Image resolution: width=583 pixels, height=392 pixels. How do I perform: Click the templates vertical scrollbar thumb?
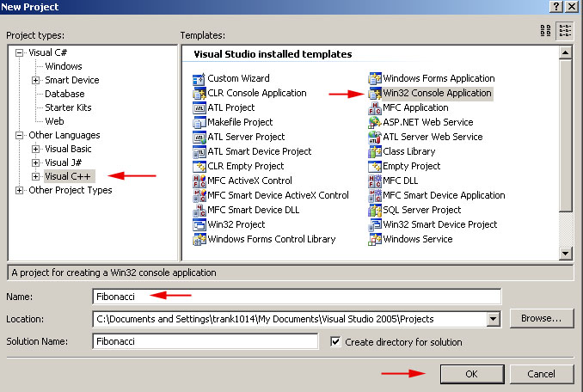coord(565,136)
